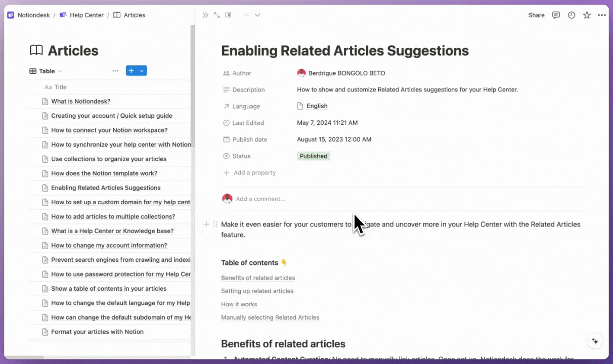
Task: Close the side peek with double-chevron icon
Action: tap(205, 15)
